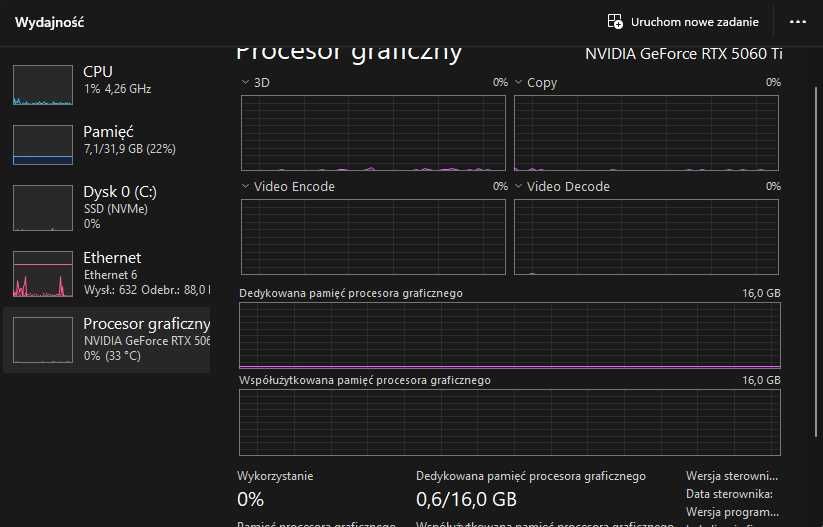Click the SSD (NVMe) disk label
Screen dimensions: 823x527
(x=115, y=209)
